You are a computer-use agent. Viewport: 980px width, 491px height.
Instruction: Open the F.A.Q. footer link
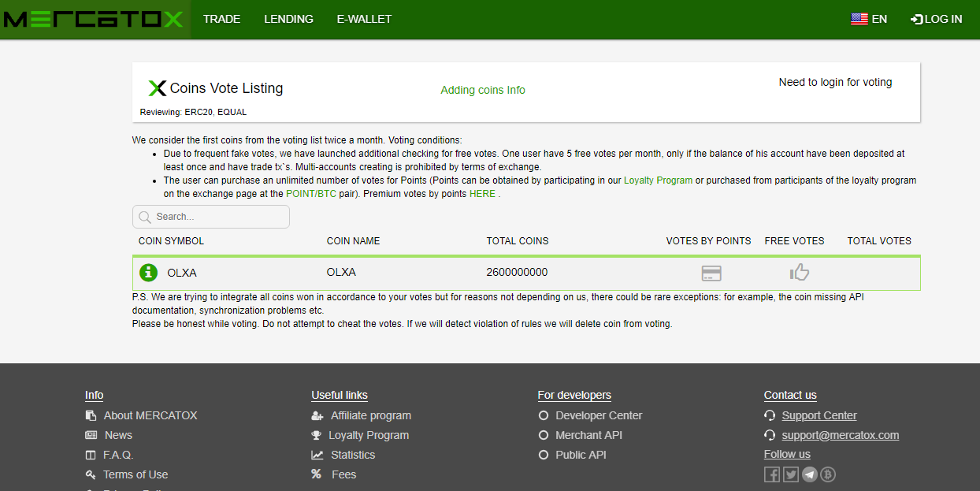(x=118, y=455)
